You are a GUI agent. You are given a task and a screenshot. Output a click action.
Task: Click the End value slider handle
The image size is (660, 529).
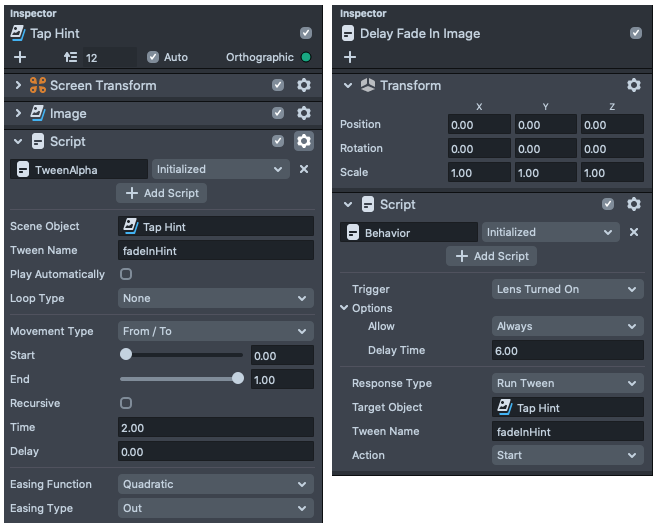tap(238, 379)
